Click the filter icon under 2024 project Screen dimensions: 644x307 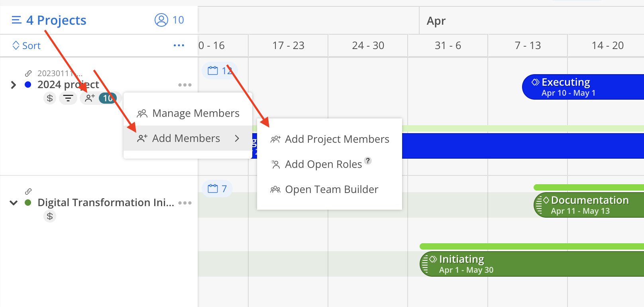click(68, 98)
